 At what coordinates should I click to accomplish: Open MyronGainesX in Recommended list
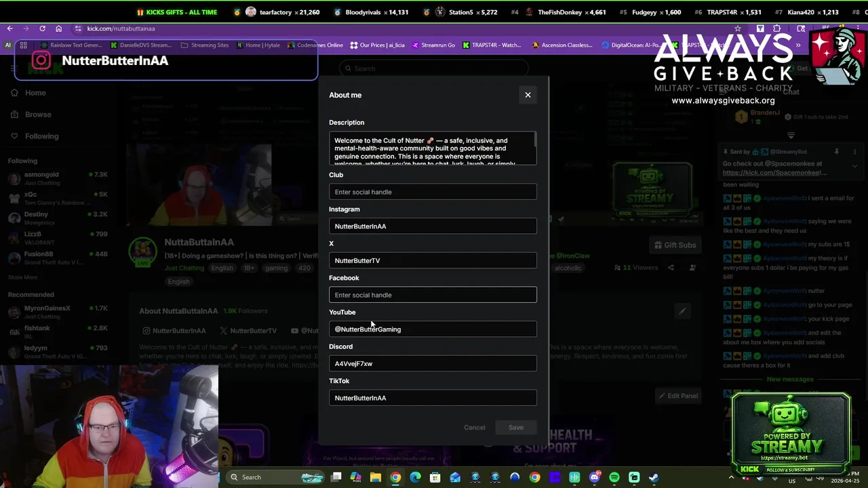tap(58, 312)
